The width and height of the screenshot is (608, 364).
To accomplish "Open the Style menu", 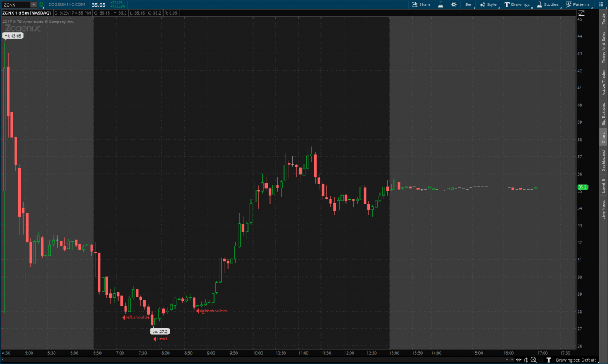I will point(488,4).
